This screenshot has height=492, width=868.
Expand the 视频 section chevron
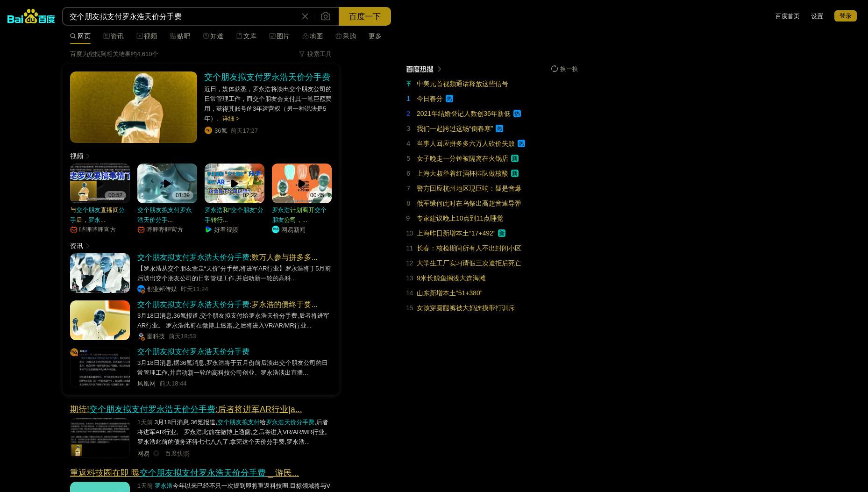pos(87,156)
